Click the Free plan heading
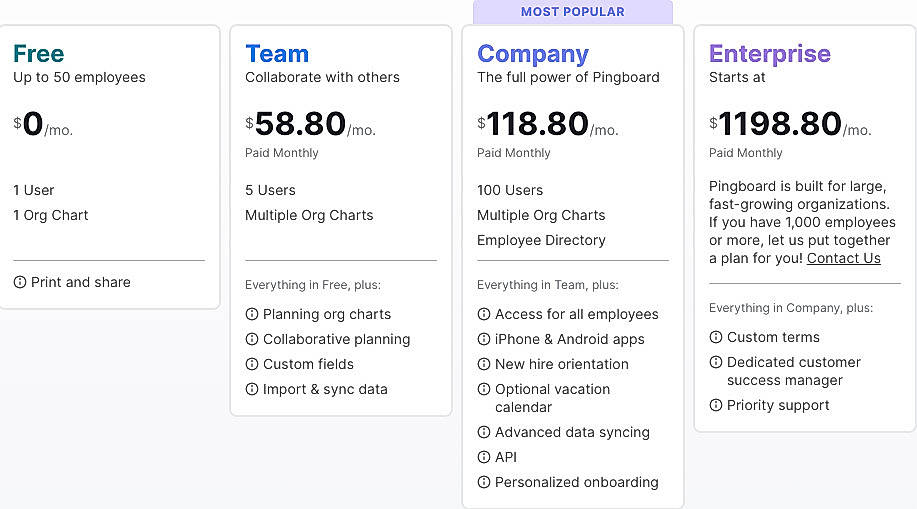Viewport: 917px width, 509px height. 39,53
